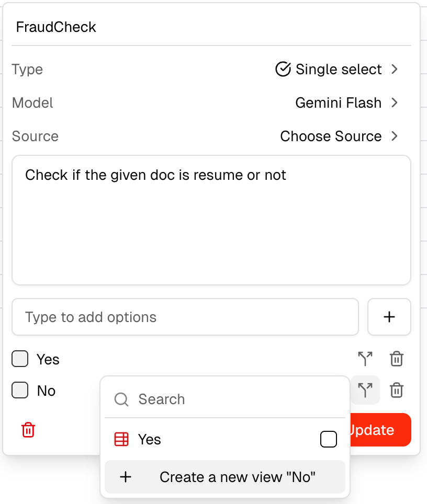The width and height of the screenshot is (427, 504).
Task: Delete the No option with trash icon
Action: [x=397, y=391]
